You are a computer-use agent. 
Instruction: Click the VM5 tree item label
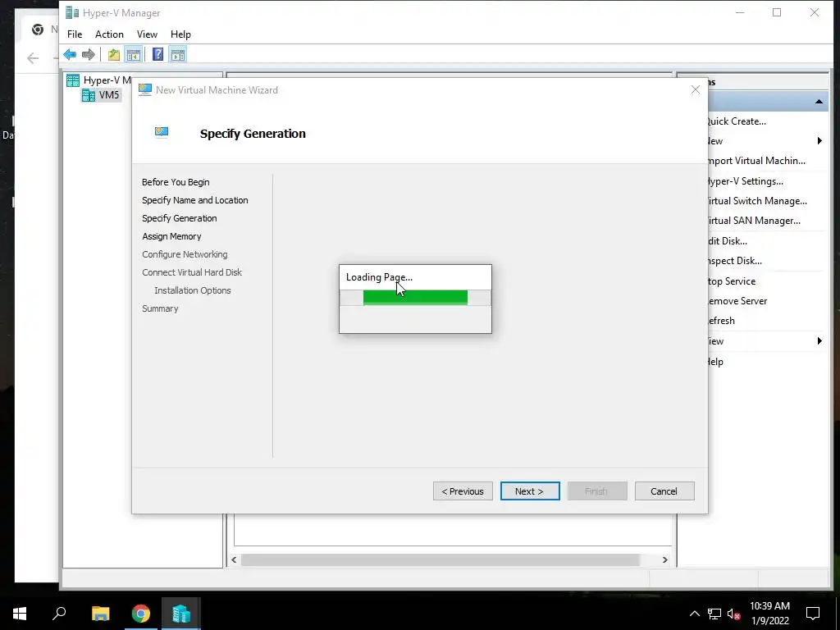tap(109, 95)
